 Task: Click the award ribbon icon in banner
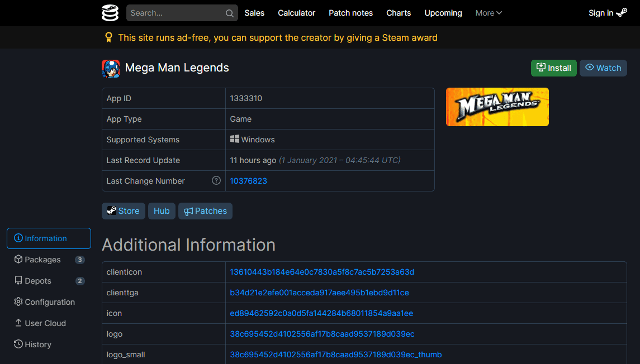(108, 37)
